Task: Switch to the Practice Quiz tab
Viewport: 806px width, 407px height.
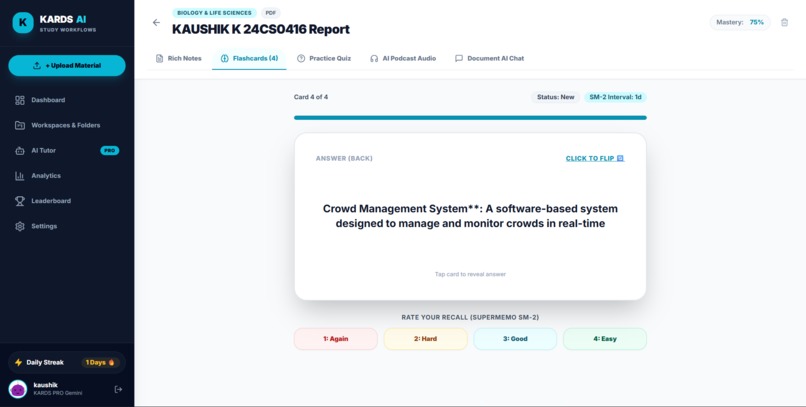Action: tap(324, 59)
